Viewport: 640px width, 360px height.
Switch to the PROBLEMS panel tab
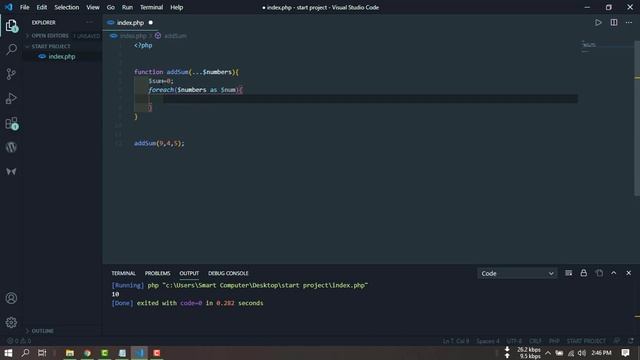pyautogui.click(x=157, y=273)
